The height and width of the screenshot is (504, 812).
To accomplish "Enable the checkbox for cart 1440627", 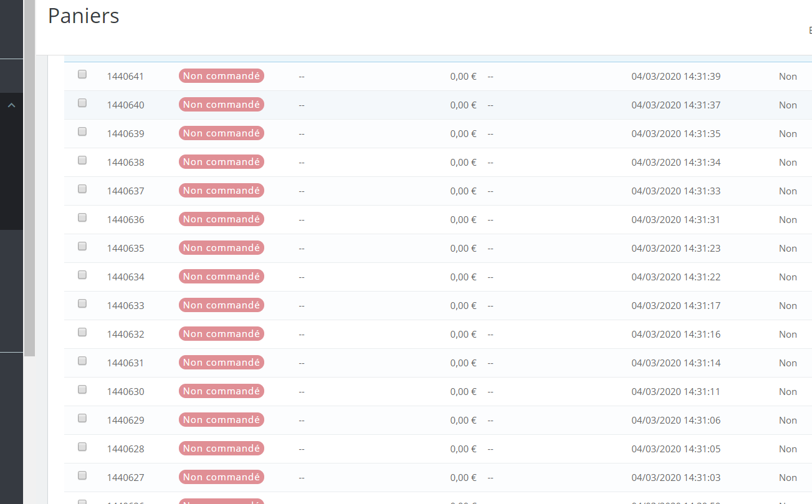I will [82, 475].
